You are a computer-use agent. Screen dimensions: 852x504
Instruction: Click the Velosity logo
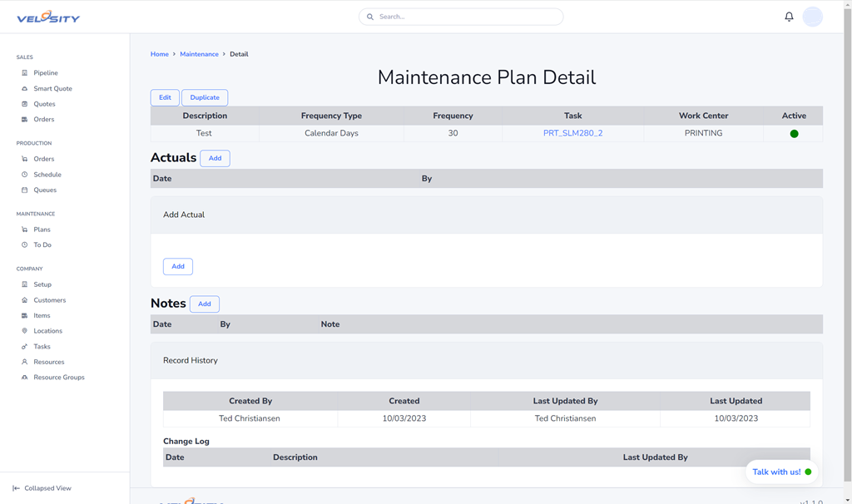point(48,17)
